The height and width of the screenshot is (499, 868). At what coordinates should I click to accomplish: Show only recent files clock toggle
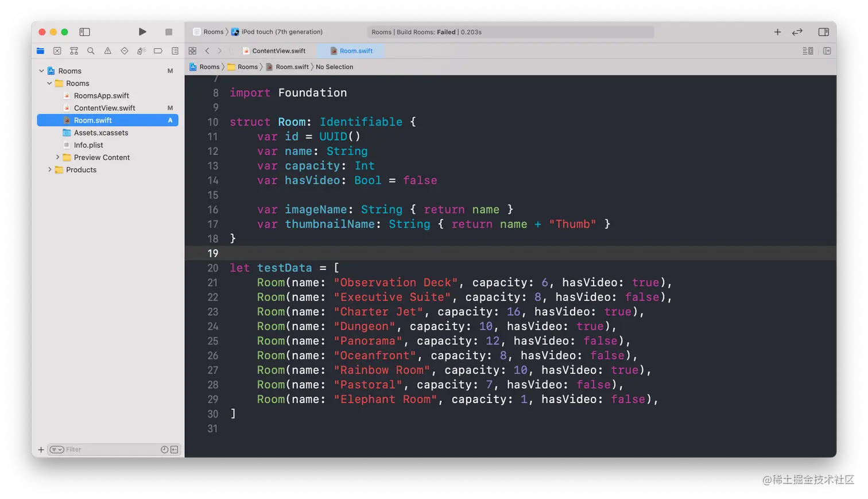coord(164,450)
